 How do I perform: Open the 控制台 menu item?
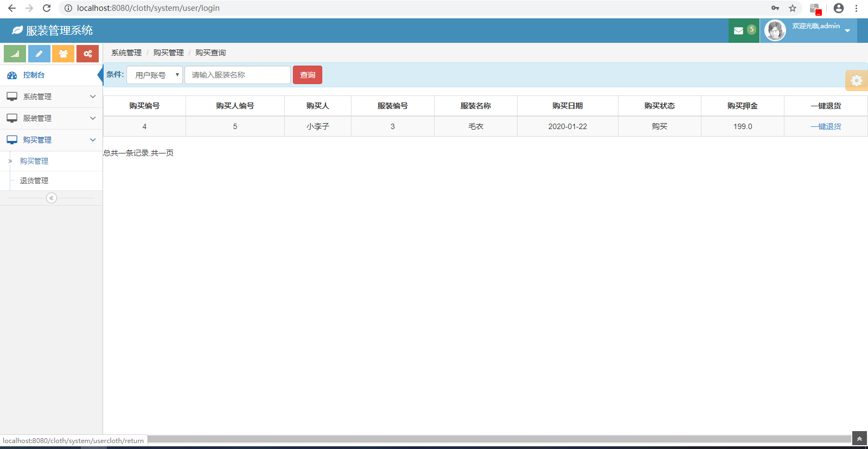pos(52,75)
